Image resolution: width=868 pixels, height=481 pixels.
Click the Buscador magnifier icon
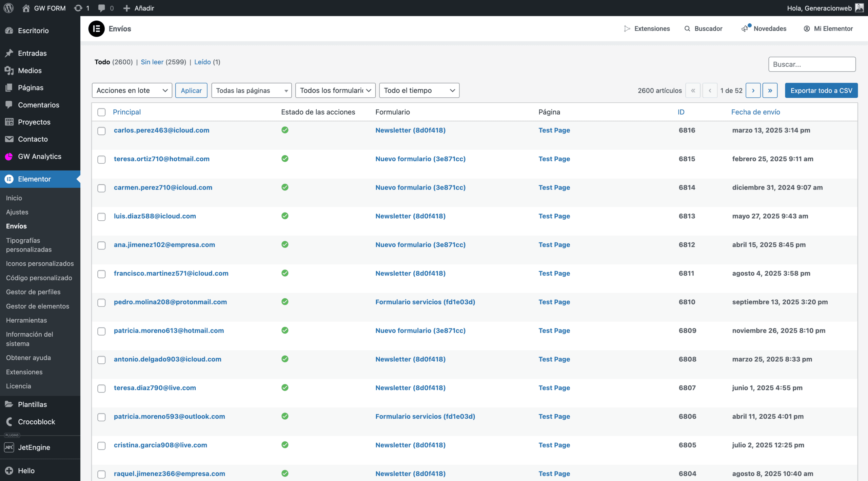[x=687, y=29]
